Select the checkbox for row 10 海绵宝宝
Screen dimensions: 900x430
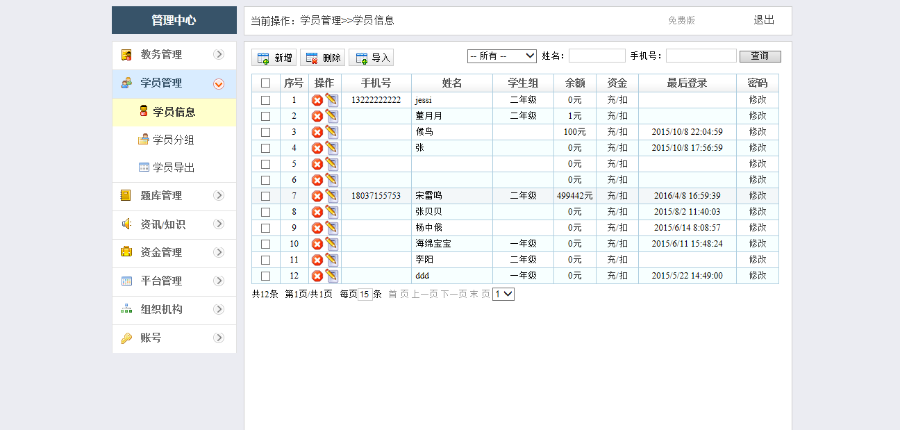tap(265, 244)
